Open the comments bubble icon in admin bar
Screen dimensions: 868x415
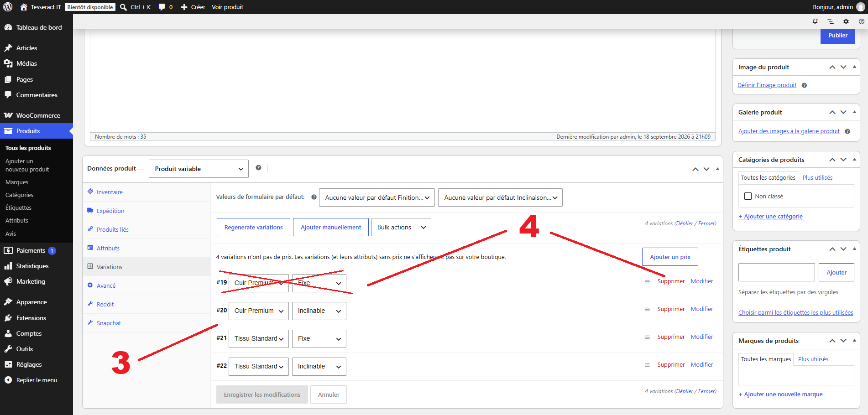(162, 7)
